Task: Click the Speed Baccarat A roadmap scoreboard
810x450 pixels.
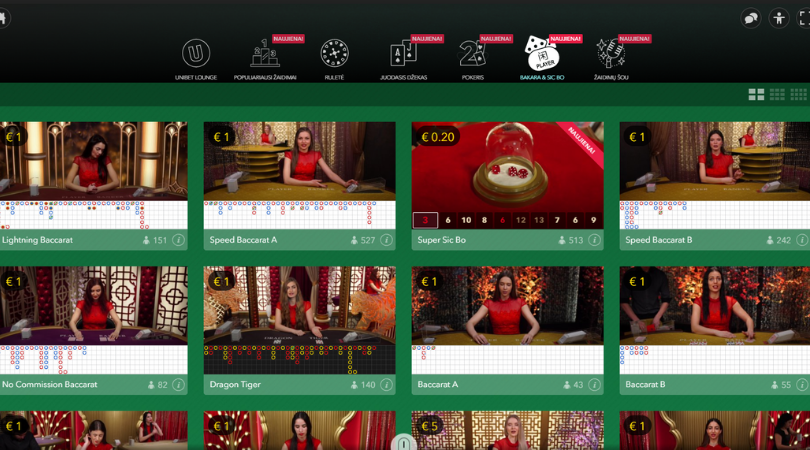Action: coord(300,215)
